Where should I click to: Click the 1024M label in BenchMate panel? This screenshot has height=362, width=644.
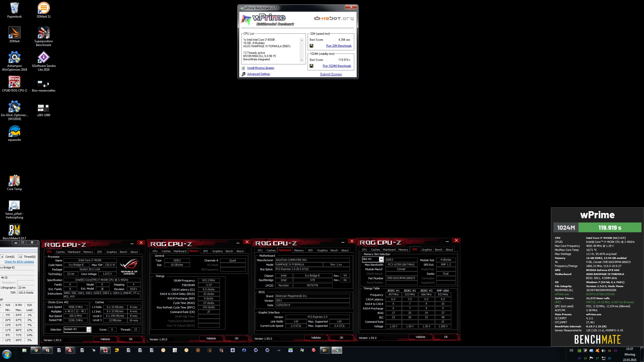[x=566, y=228]
